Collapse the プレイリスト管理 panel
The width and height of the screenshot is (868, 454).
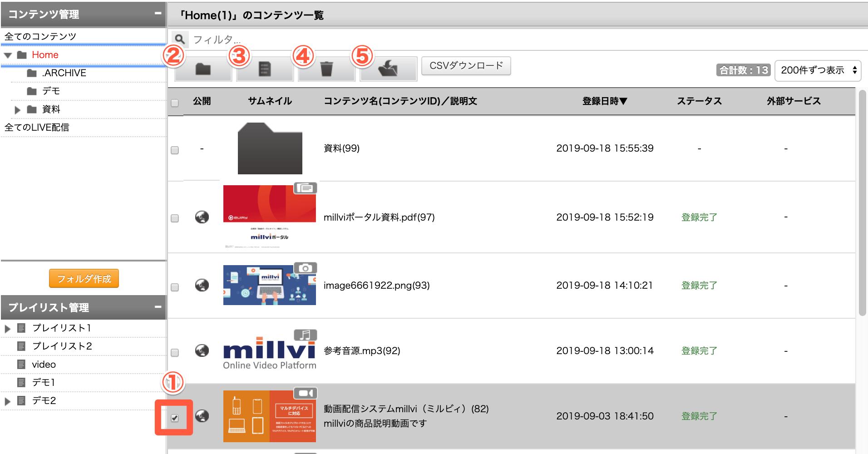tap(158, 307)
